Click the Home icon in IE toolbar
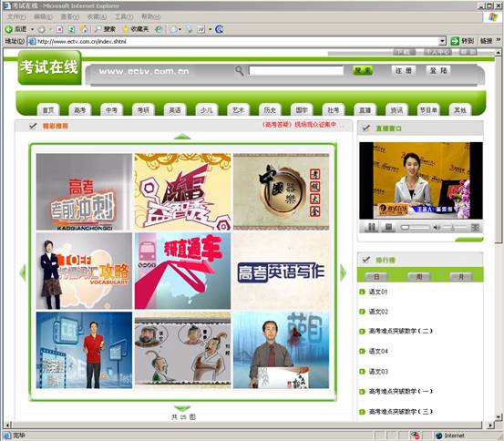 coord(84,29)
